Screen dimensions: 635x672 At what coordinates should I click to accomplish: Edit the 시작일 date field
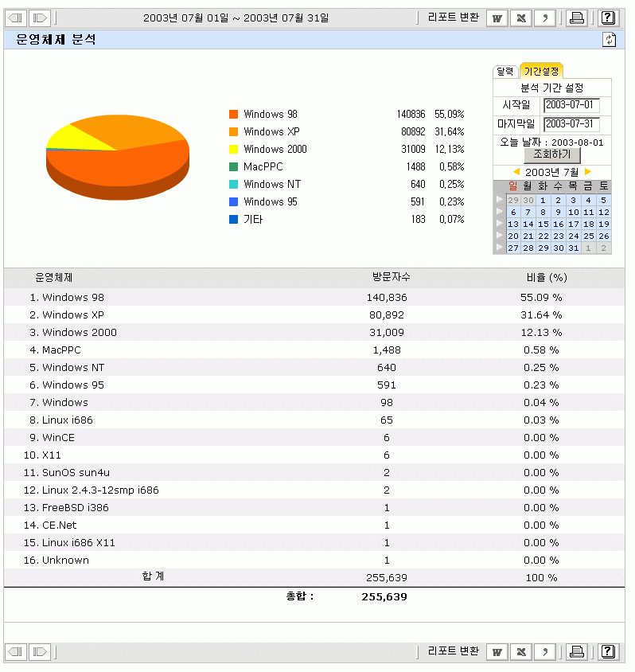(571, 105)
